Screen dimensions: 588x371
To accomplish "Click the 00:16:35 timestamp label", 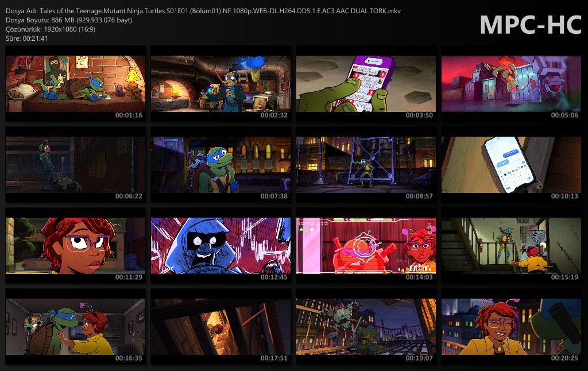I will coord(129,358).
